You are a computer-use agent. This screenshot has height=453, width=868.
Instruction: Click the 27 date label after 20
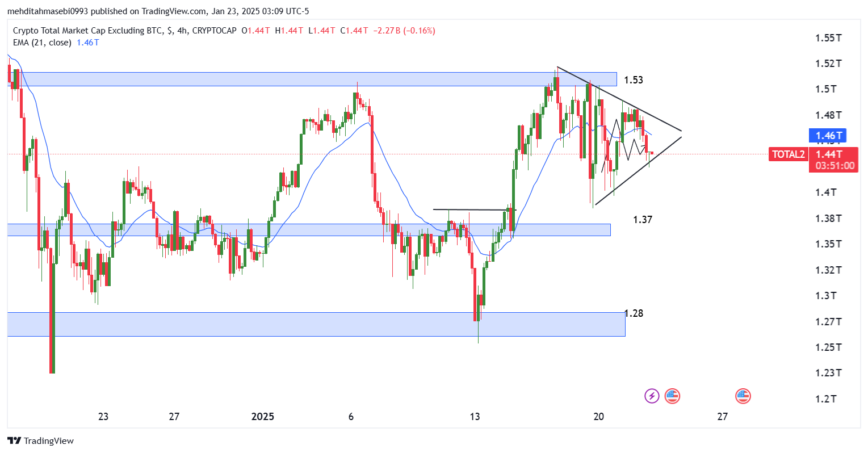[x=722, y=417]
